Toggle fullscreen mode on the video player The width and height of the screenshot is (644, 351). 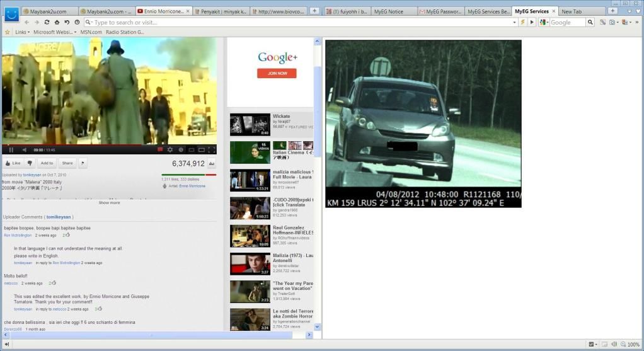tap(212, 150)
